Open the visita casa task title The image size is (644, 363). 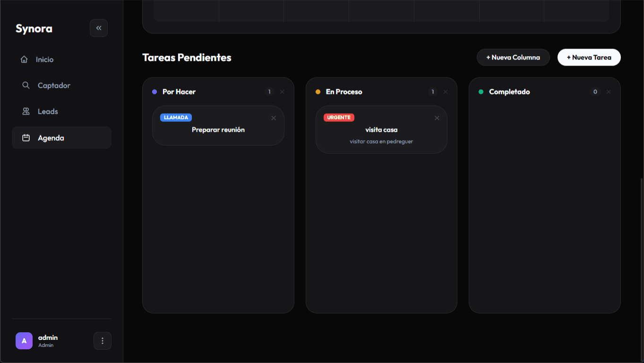pyautogui.click(x=381, y=130)
